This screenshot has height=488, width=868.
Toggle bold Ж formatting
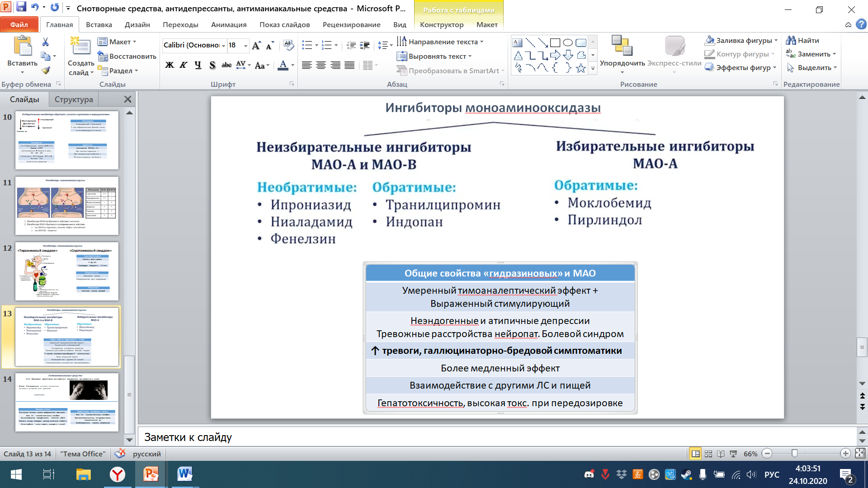point(170,65)
